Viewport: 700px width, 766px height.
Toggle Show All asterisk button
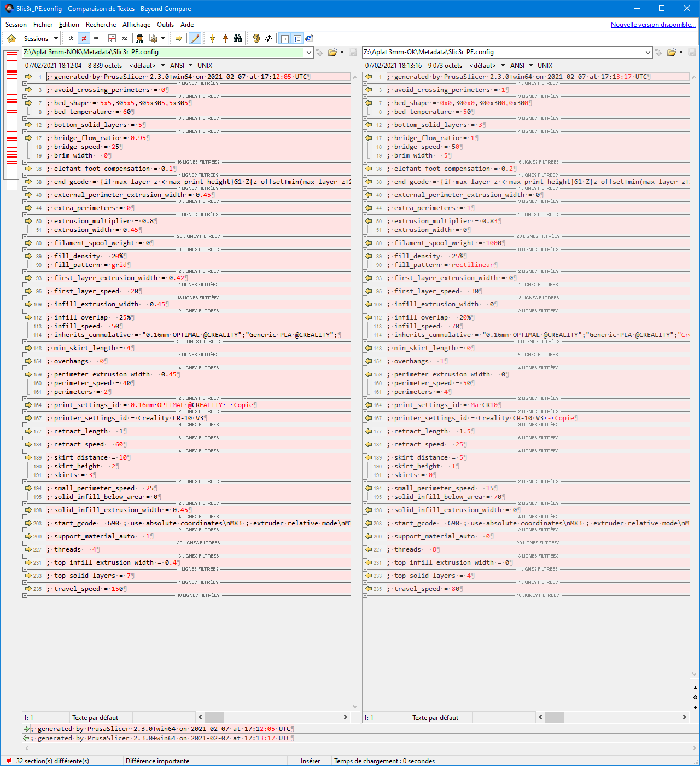point(71,38)
